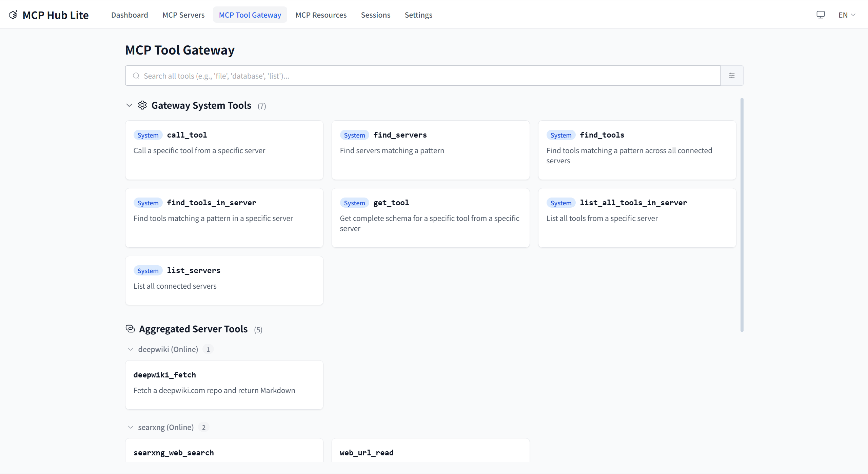Click the monitor/display icon in the header
Screen dimensions: 868x474
(x=821, y=14)
